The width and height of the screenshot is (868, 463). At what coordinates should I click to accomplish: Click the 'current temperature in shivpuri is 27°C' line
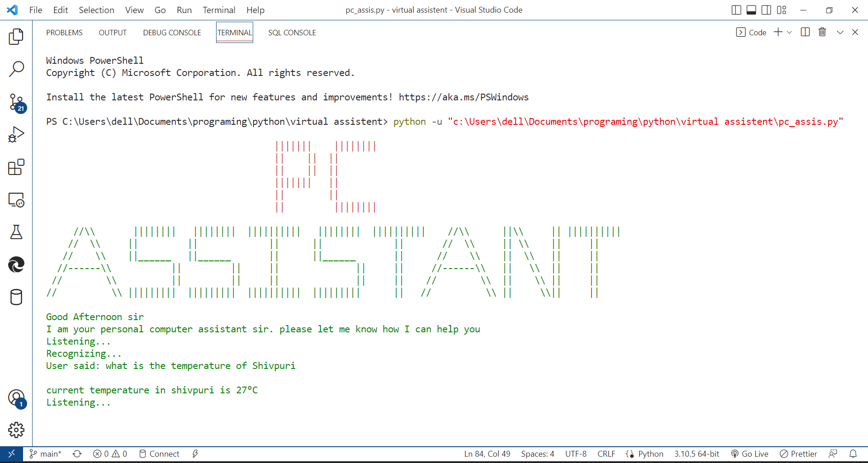[152, 390]
